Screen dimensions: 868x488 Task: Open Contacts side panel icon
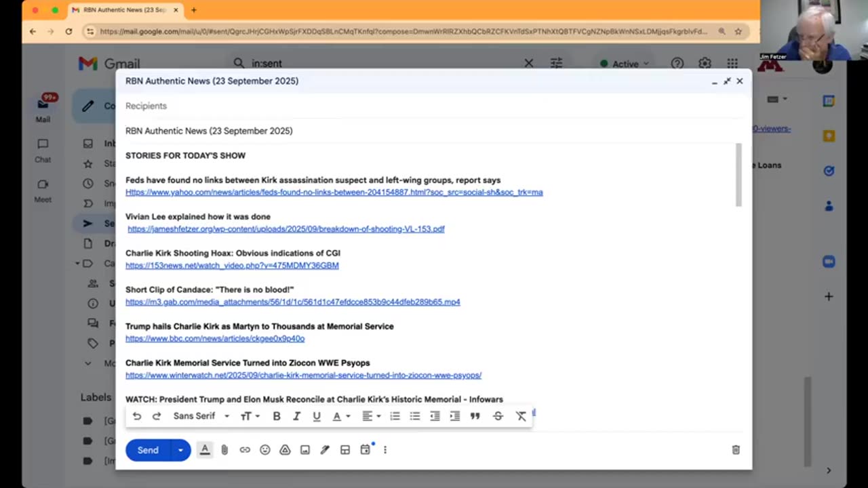tap(829, 206)
